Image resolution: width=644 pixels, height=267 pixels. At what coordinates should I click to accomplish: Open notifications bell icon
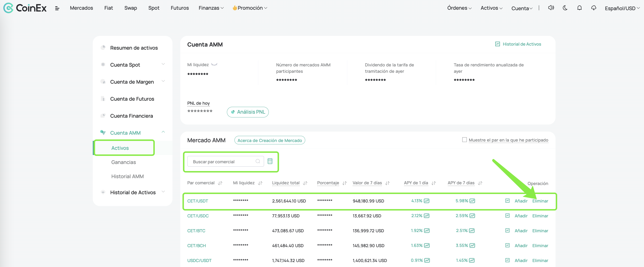point(579,8)
